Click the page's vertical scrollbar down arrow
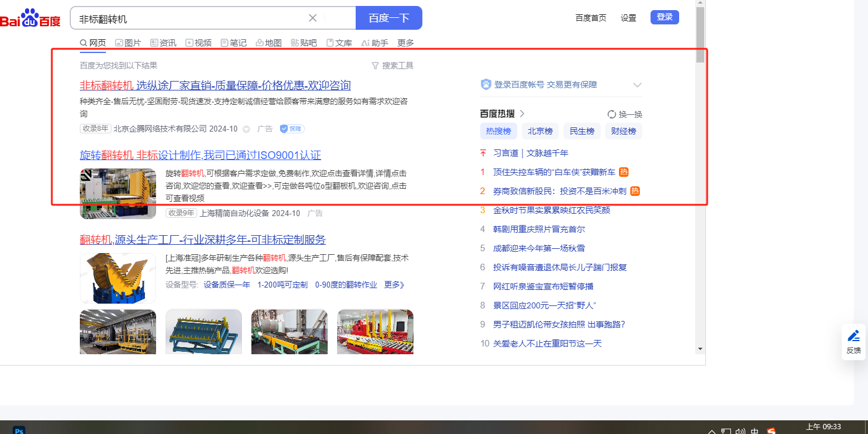Viewport: 868px width, 434px height. (x=700, y=348)
